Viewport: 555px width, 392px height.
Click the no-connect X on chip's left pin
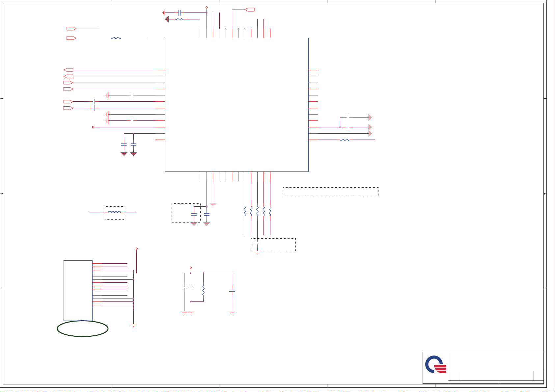point(156,140)
